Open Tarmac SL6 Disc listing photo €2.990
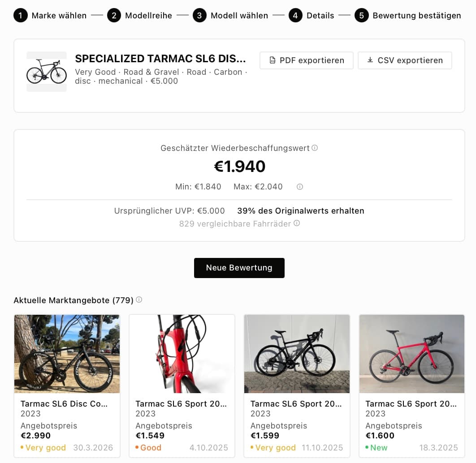 (67, 354)
